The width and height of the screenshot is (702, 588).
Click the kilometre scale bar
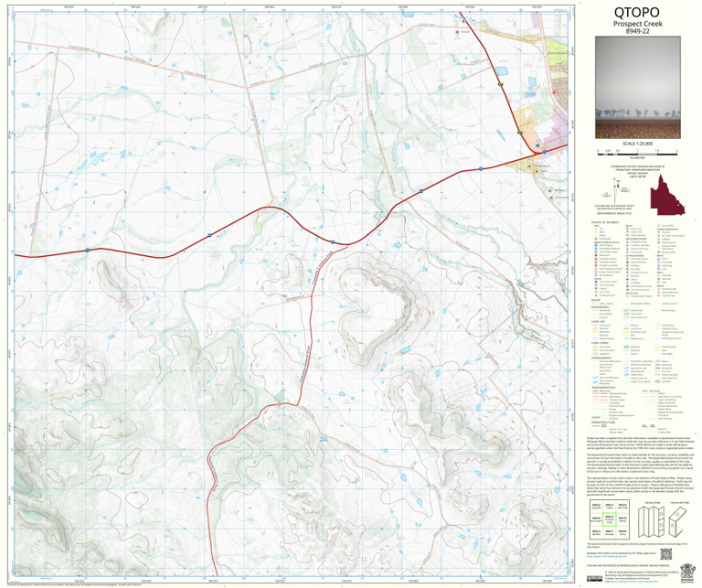(x=637, y=154)
